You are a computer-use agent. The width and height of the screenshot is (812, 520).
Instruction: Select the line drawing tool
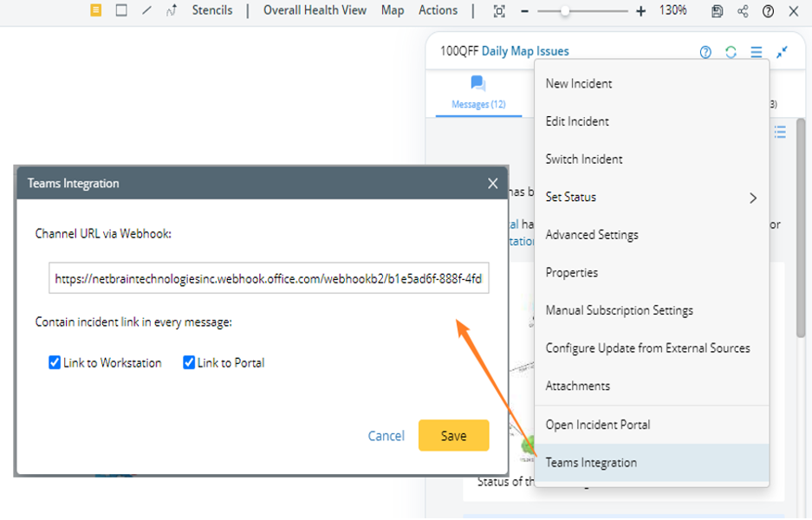click(147, 10)
